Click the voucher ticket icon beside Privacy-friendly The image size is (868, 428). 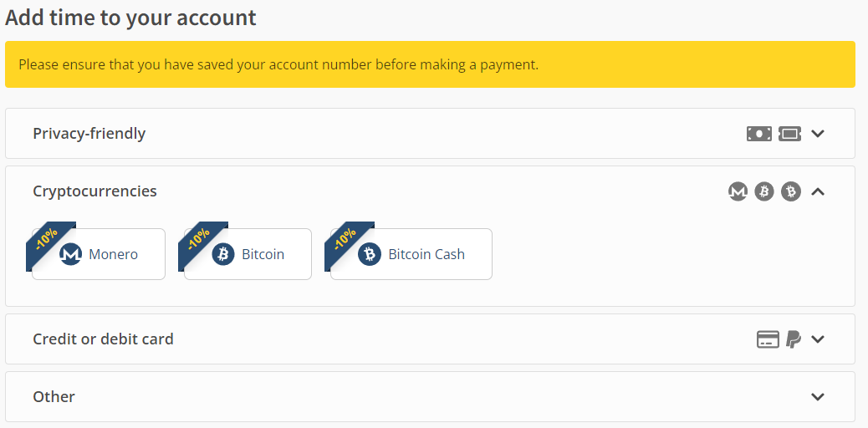(x=789, y=134)
